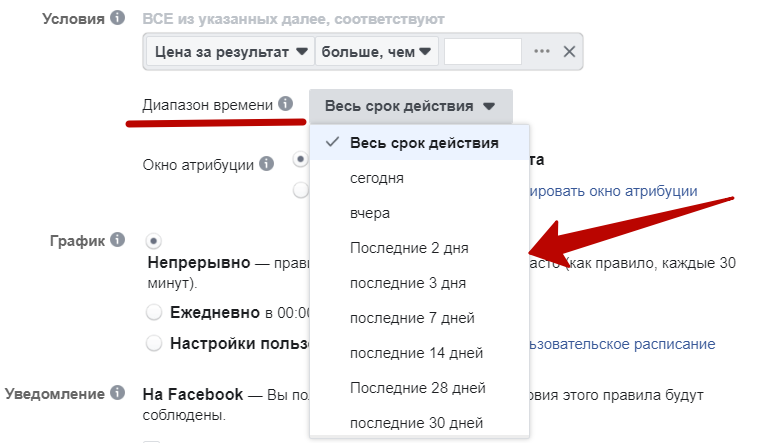Choose последние 30 дней option
The height and width of the screenshot is (443, 767).
click(419, 422)
